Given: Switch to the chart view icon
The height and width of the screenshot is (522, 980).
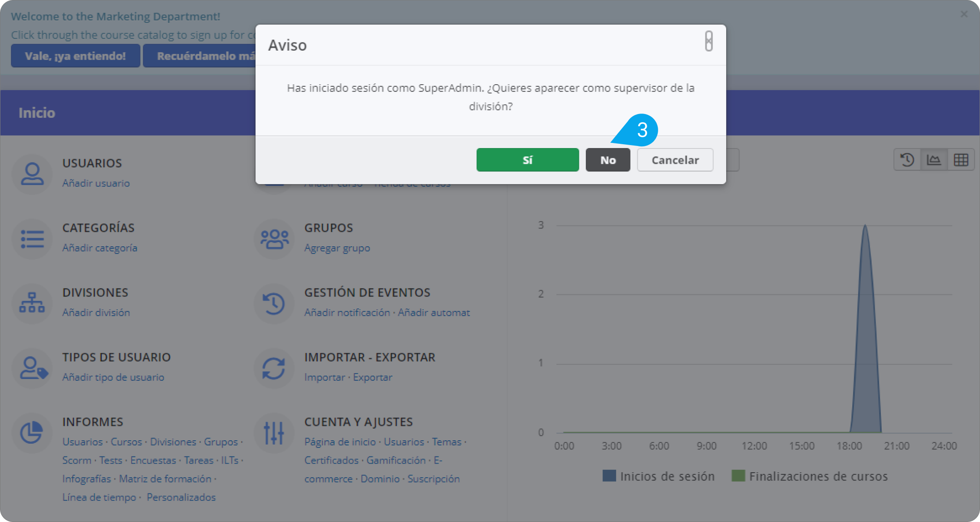Looking at the screenshot, I should coord(934,160).
